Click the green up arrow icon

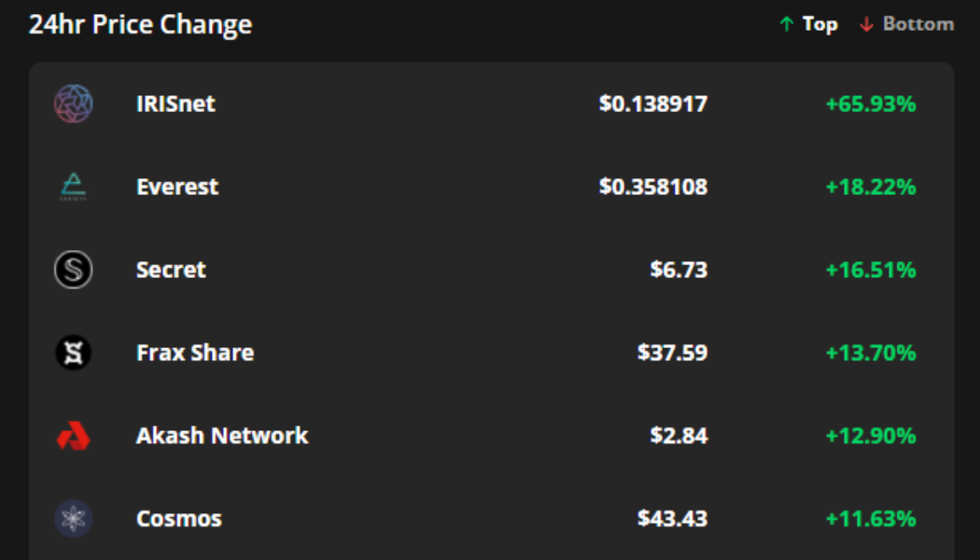(x=787, y=24)
